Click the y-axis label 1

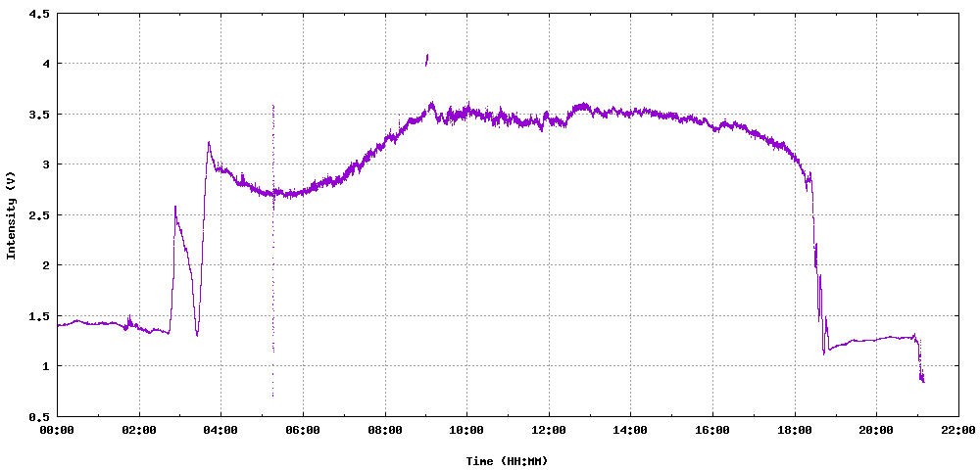pos(45,366)
